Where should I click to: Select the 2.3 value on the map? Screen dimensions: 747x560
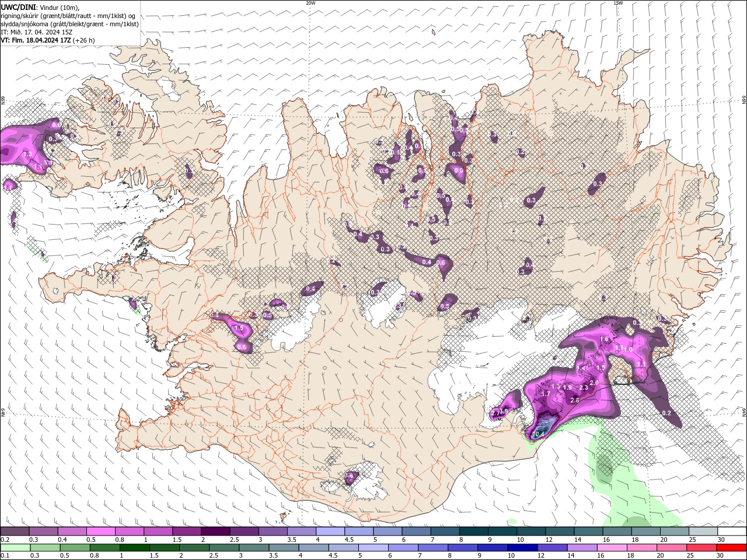click(583, 388)
